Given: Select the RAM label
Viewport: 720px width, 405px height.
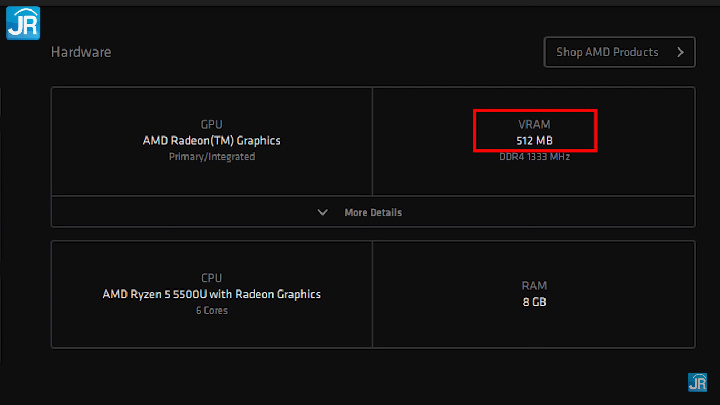Looking at the screenshot, I should click(x=534, y=285).
